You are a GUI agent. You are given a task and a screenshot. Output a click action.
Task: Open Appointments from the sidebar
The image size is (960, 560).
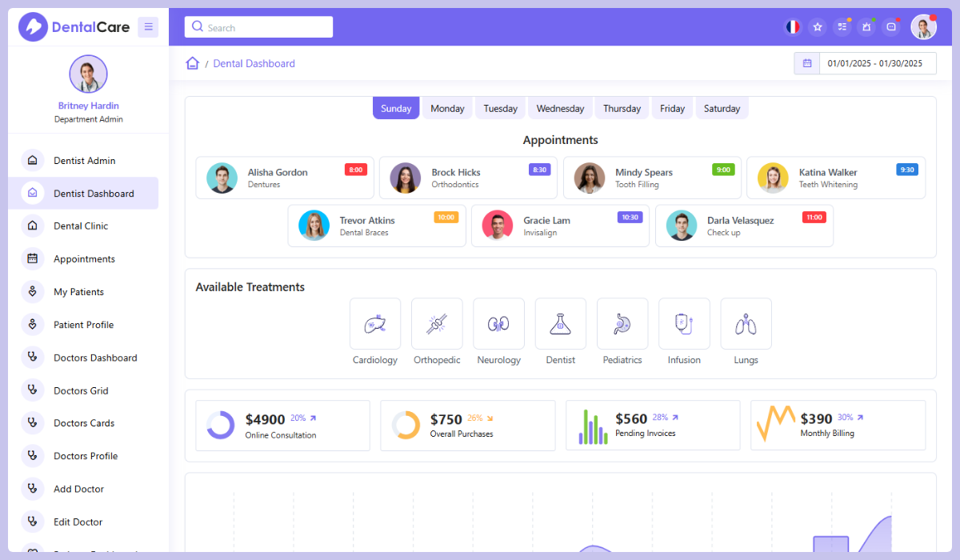[82, 258]
